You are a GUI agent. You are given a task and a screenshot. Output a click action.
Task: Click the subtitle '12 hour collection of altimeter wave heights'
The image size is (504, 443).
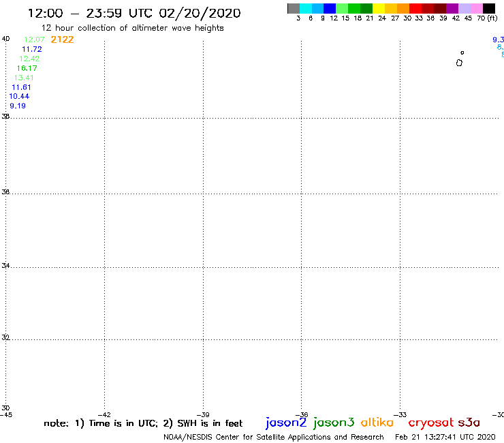click(x=132, y=28)
